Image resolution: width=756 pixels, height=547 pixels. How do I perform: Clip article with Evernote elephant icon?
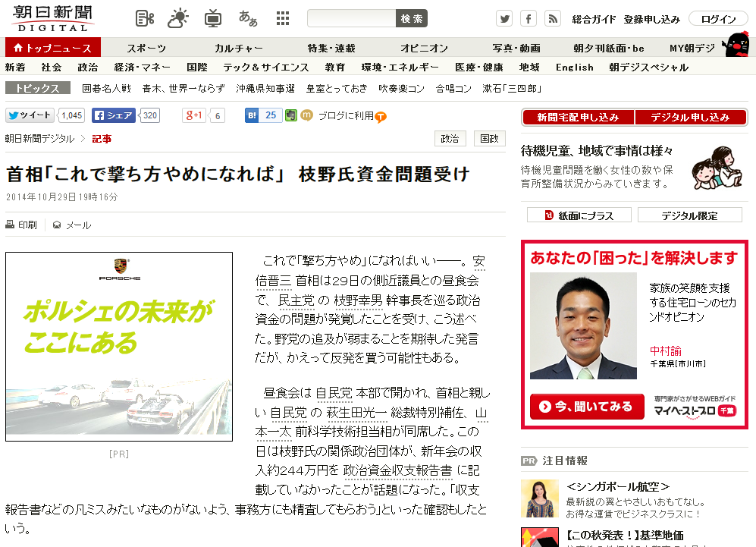coord(290,115)
